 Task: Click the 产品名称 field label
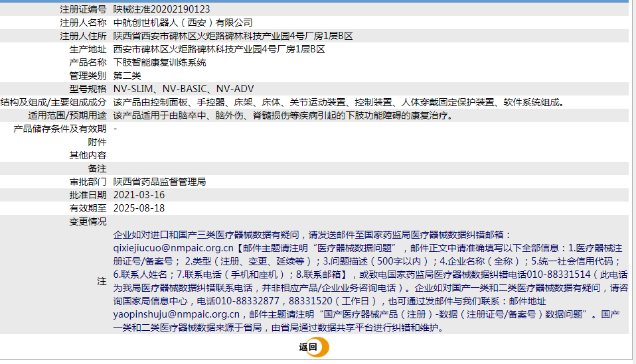tap(88, 63)
